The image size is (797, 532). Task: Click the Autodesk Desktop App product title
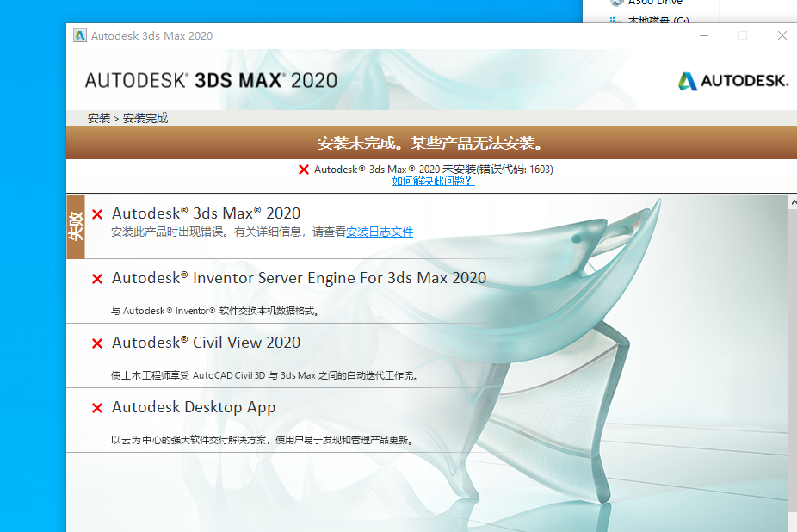tap(194, 406)
